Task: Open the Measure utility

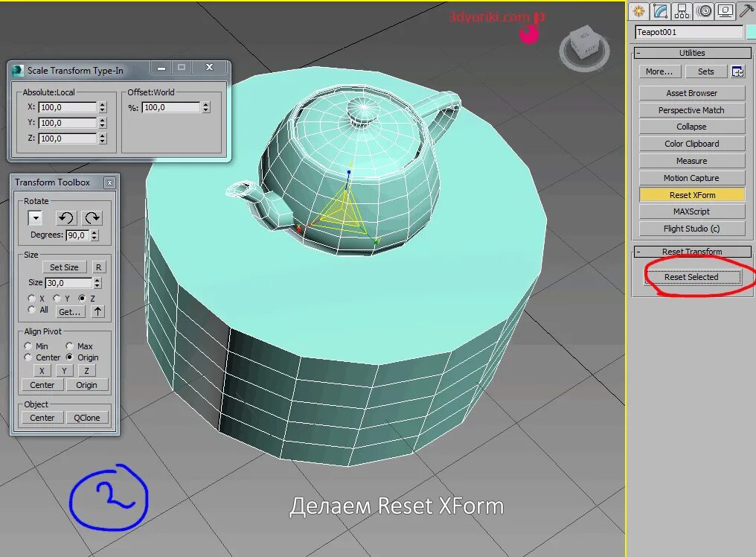Action: pyautogui.click(x=692, y=161)
